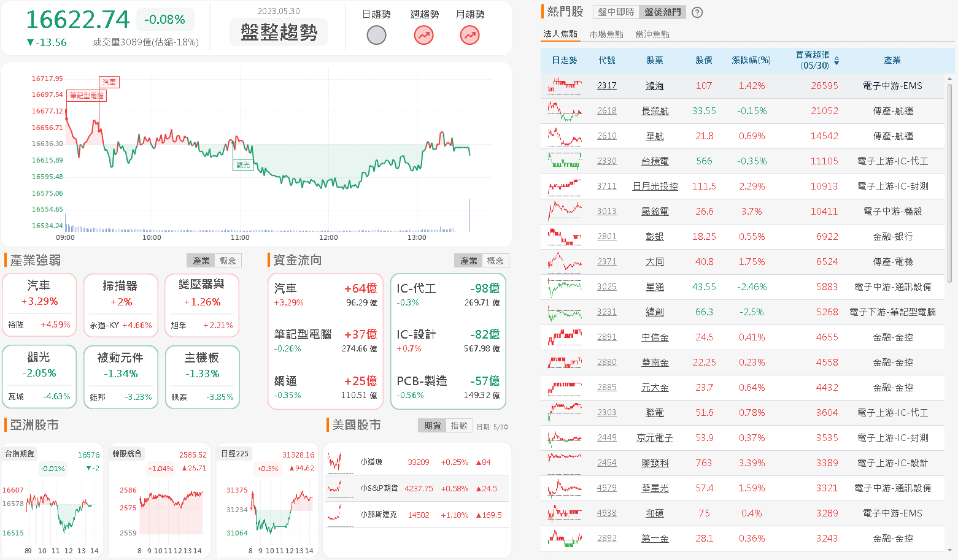Image resolution: width=958 pixels, height=560 pixels.
Task: Open stock code 2303 link
Action: pyautogui.click(x=607, y=412)
